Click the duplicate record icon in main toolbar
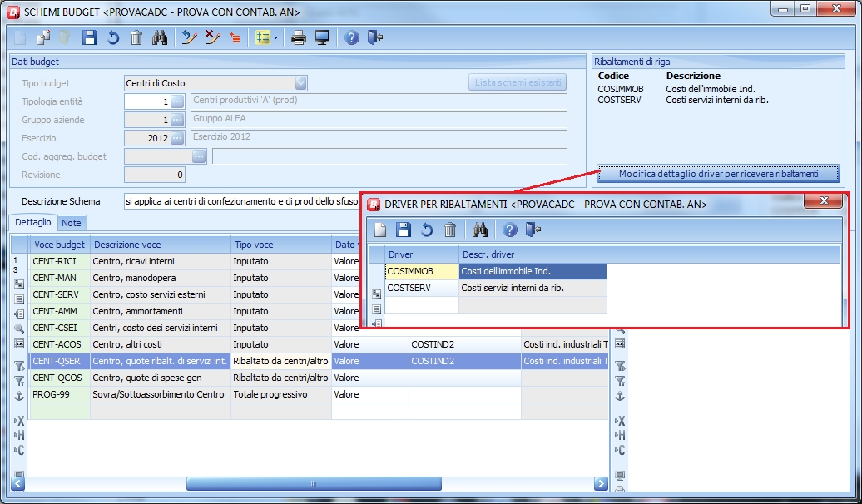862x504 pixels. (43, 37)
